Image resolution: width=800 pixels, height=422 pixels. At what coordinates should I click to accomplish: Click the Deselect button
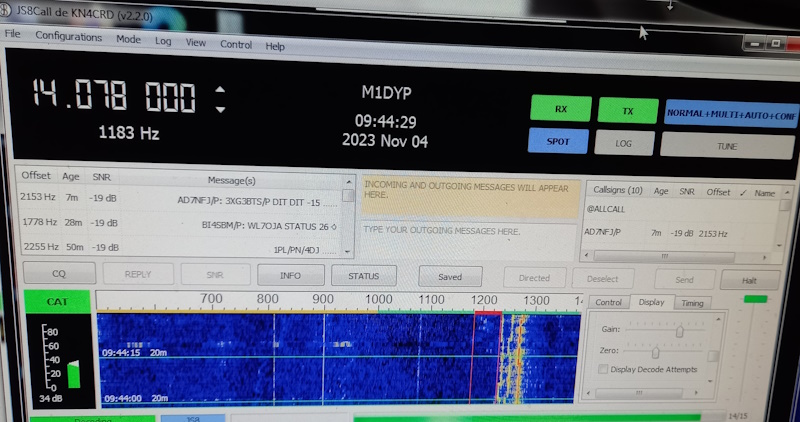tap(603, 279)
